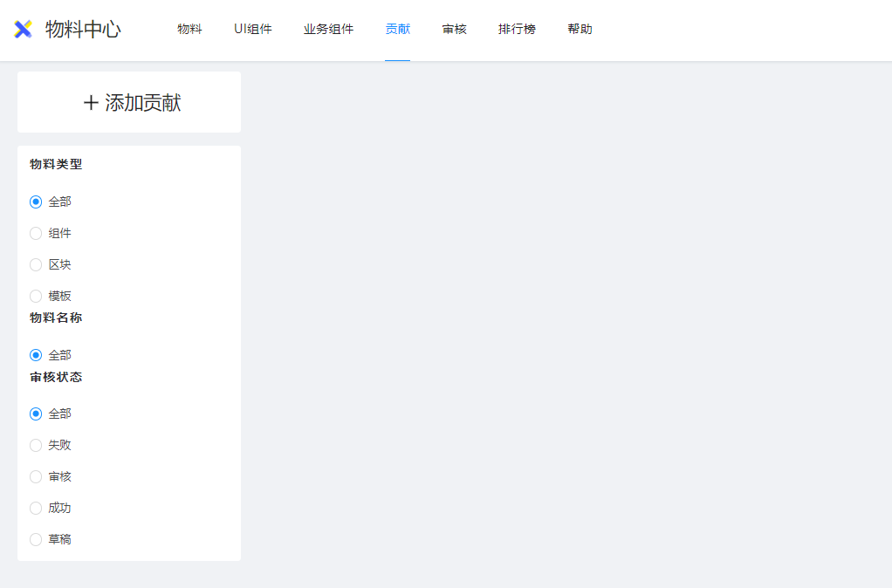The height and width of the screenshot is (588, 892).
Task: Filter by 失败 review status
Action: pos(36,445)
